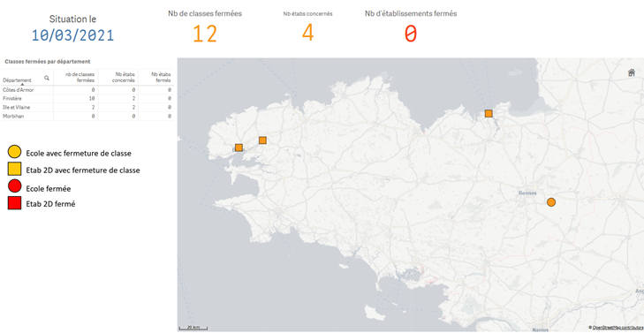Click Ille et Vilaine classes fermées cell
The width and height of the screenshot is (644, 333).
(x=76, y=107)
